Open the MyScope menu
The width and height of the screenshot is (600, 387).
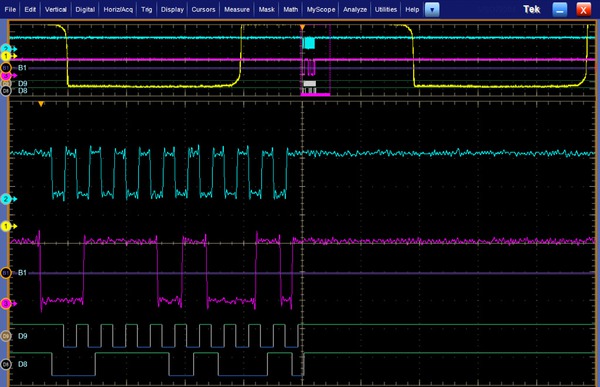321,10
